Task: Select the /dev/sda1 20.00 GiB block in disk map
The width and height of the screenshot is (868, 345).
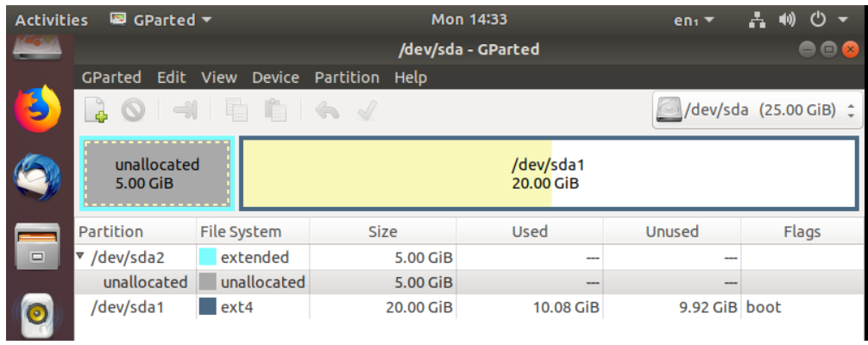Action: click(x=547, y=173)
